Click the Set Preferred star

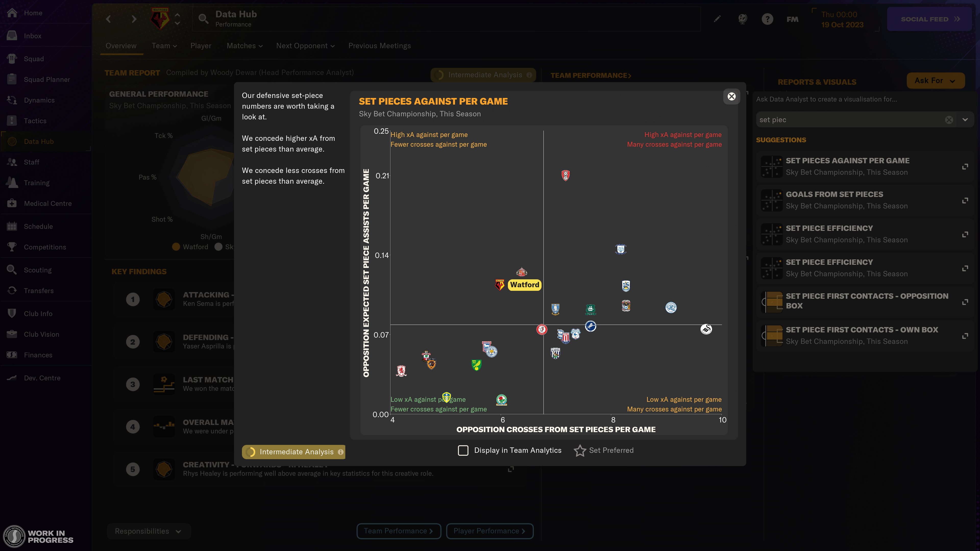point(580,450)
